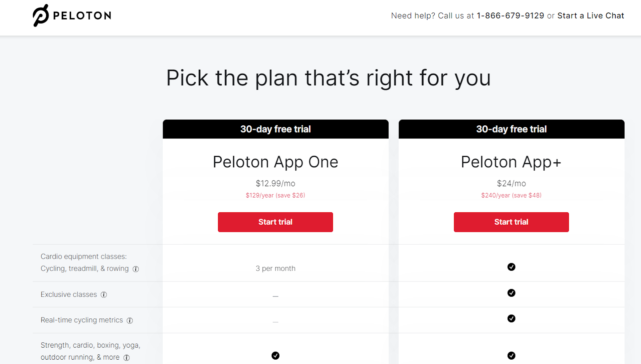641x364 pixels.
Task: Click the '3 per month' cell
Action: click(276, 269)
